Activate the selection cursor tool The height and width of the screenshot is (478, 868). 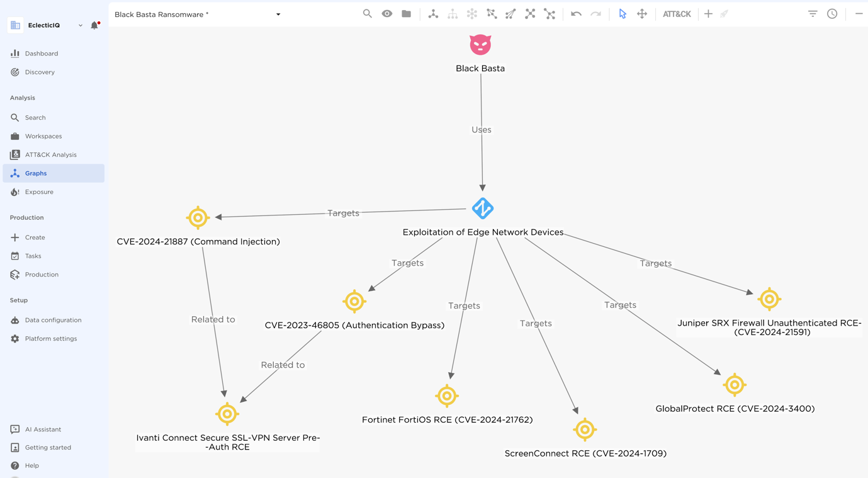pyautogui.click(x=622, y=13)
